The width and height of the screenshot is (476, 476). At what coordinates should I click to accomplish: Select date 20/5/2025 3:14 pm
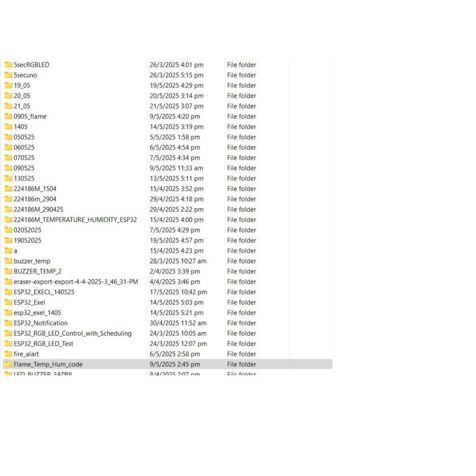[x=176, y=96]
